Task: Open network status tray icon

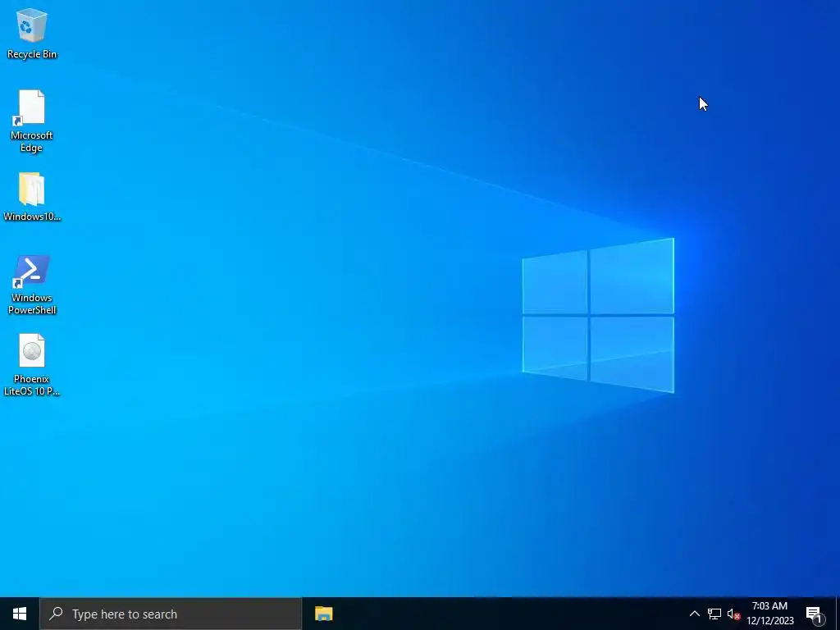Action: [x=714, y=614]
